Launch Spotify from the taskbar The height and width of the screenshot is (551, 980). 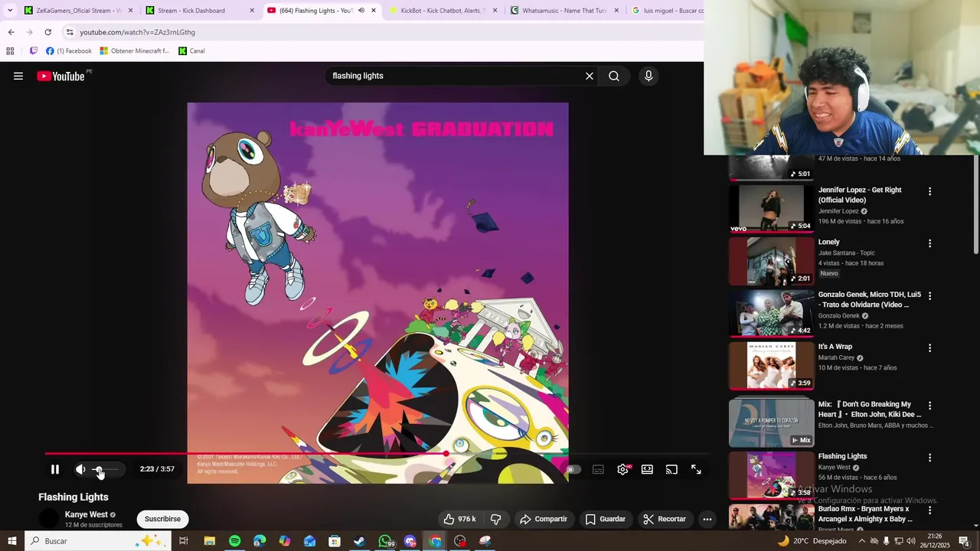[x=234, y=541]
